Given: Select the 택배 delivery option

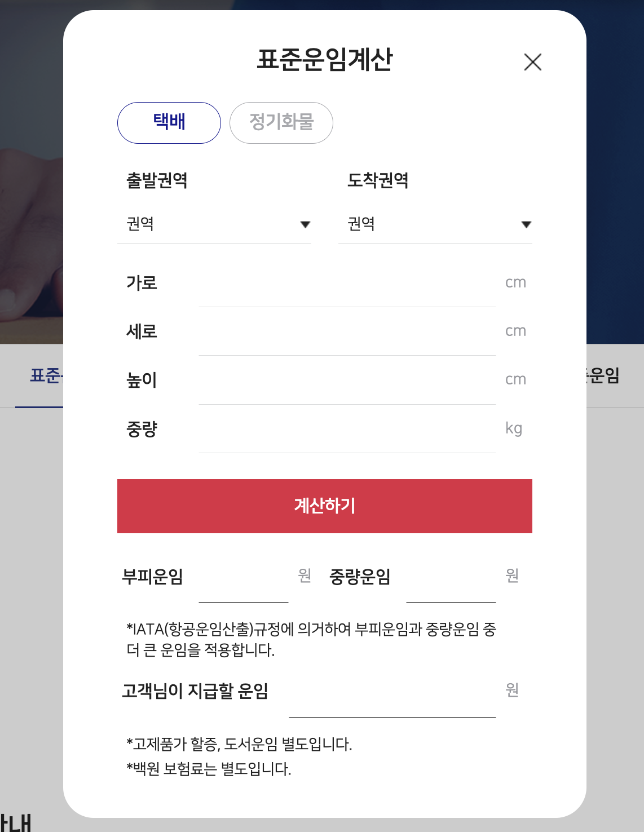Looking at the screenshot, I should click(x=168, y=122).
